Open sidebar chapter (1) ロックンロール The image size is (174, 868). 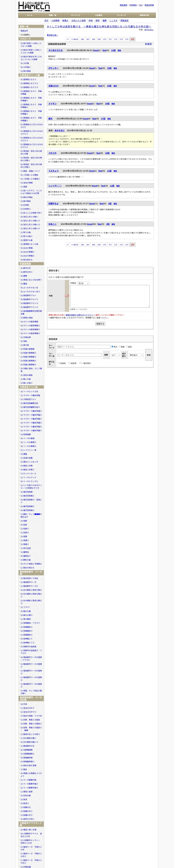[x=28, y=473]
